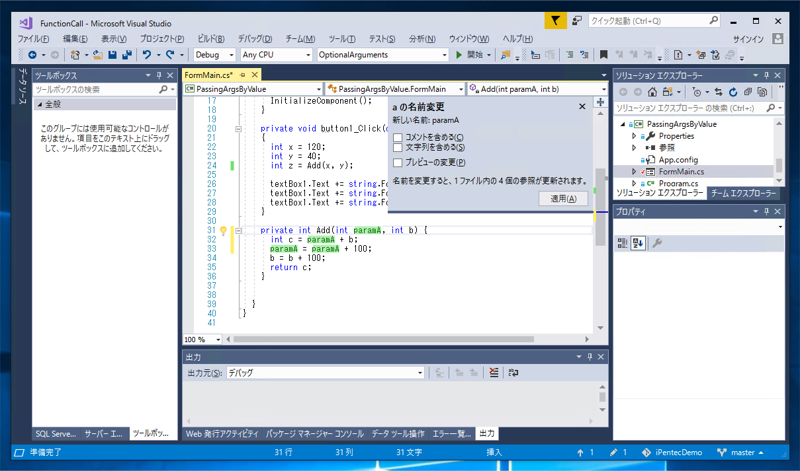Click the lightbulb quick actions icon
The width and height of the screenshot is (800, 471).
[223, 231]
